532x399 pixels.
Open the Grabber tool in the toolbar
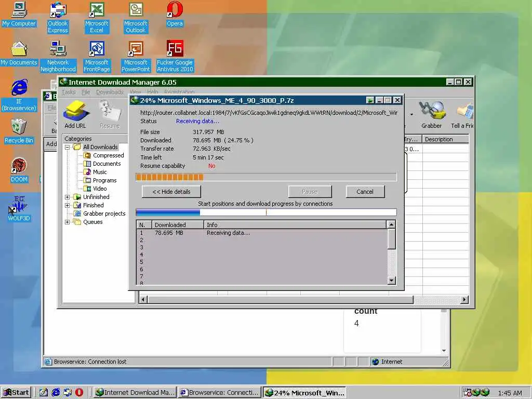(x=431, y=115)
